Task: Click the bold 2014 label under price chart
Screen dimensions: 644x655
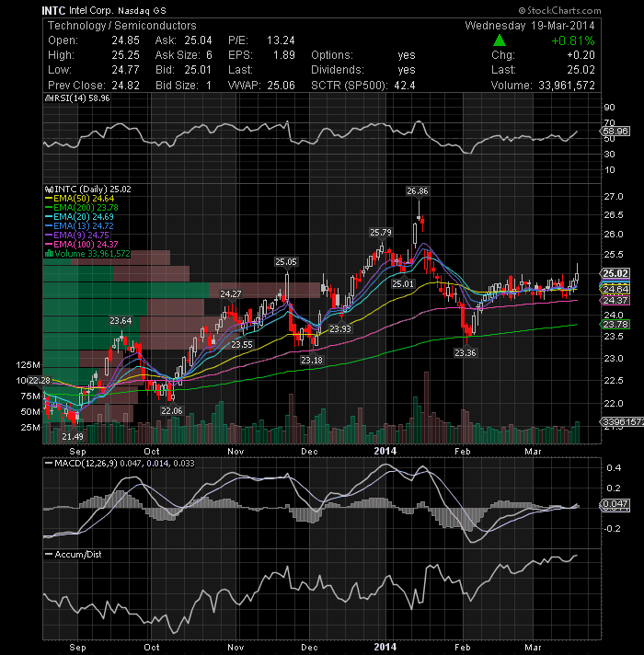Action: 385,451
